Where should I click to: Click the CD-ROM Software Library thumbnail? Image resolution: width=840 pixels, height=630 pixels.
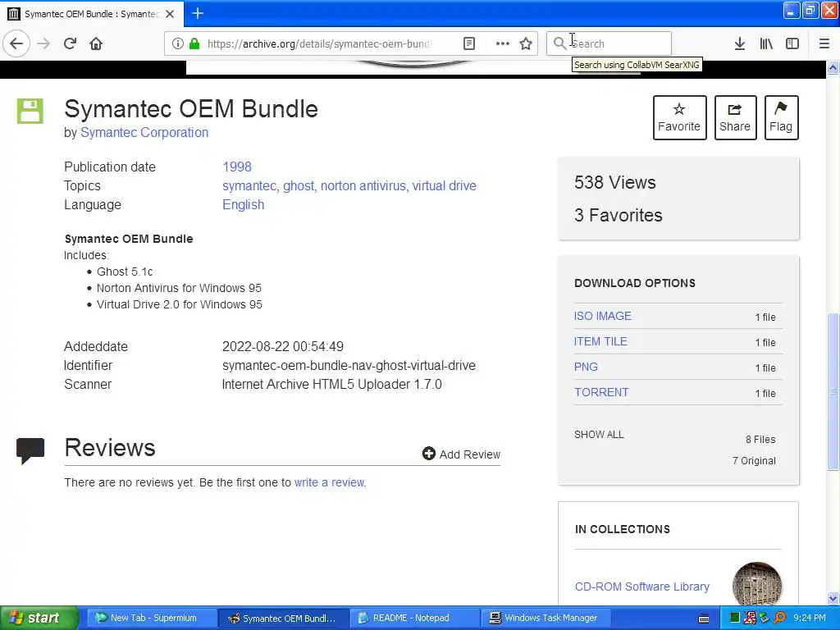[757, 585]
